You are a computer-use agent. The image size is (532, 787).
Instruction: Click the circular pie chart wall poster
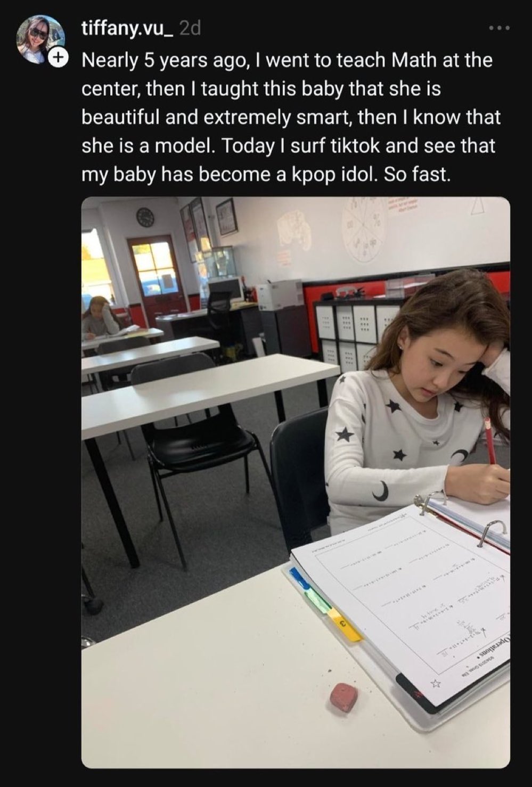[364, 229]
